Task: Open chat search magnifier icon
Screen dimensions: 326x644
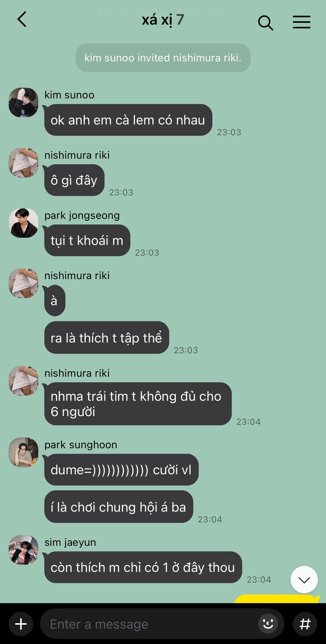Action: pyautogui.click(x=265, y=23)
